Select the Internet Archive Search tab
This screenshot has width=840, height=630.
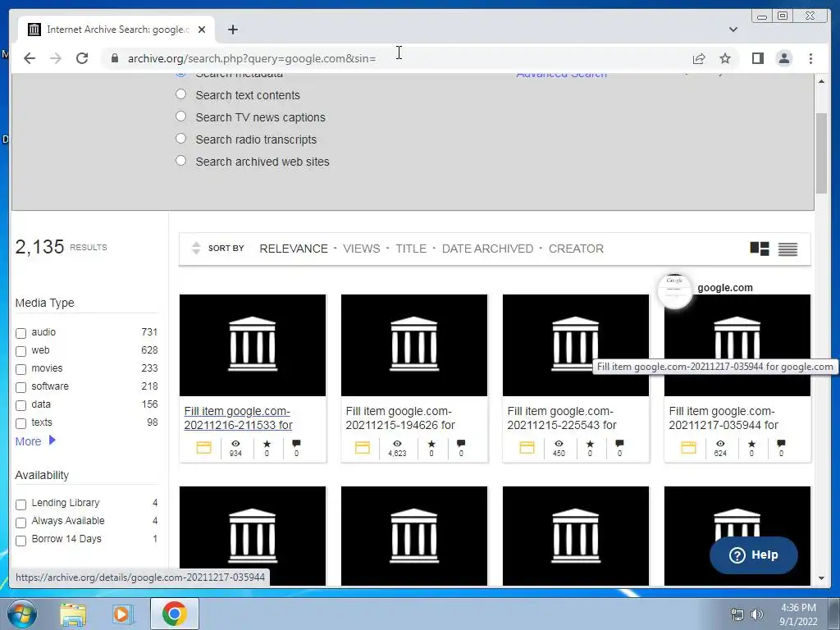click(116, 30)
